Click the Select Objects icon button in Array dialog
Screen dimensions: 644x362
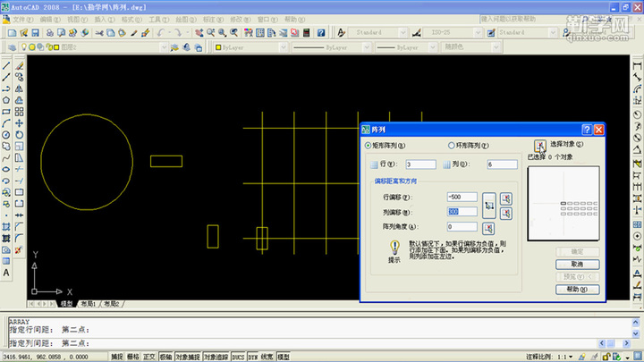tap(539, 146)
